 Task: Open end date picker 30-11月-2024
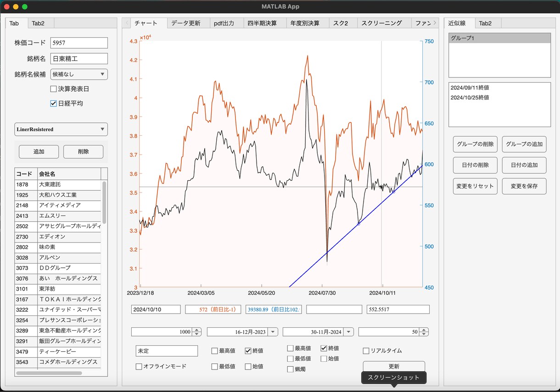pyautogui.click(x=348, y=332)
